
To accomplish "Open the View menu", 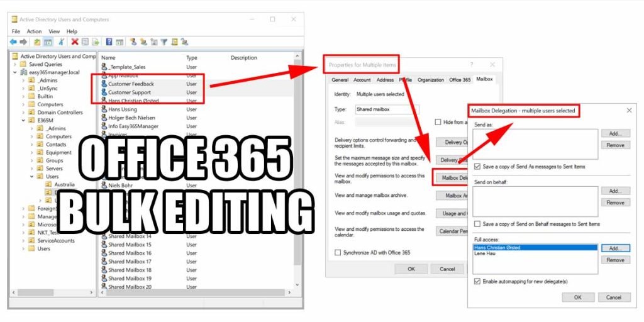I will 54,31.
